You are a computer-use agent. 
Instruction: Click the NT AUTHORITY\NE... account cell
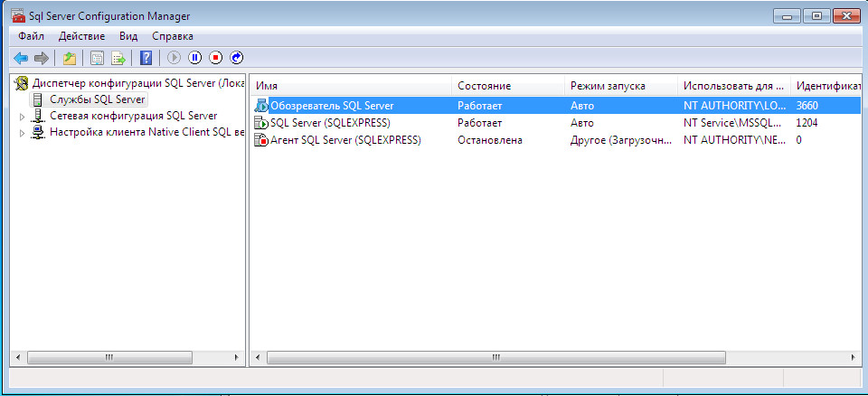pos(734,141)
